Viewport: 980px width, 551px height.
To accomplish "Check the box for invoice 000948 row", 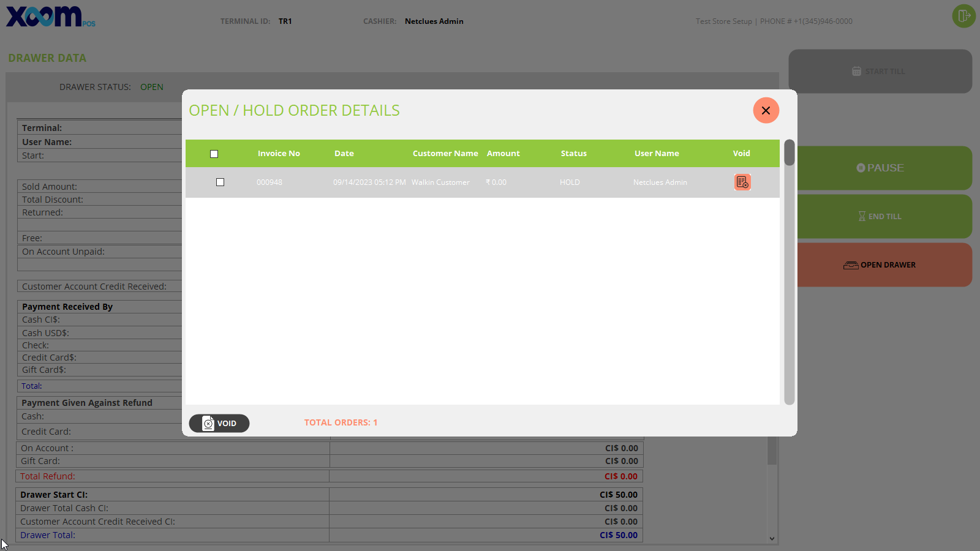I will point(221,182).
